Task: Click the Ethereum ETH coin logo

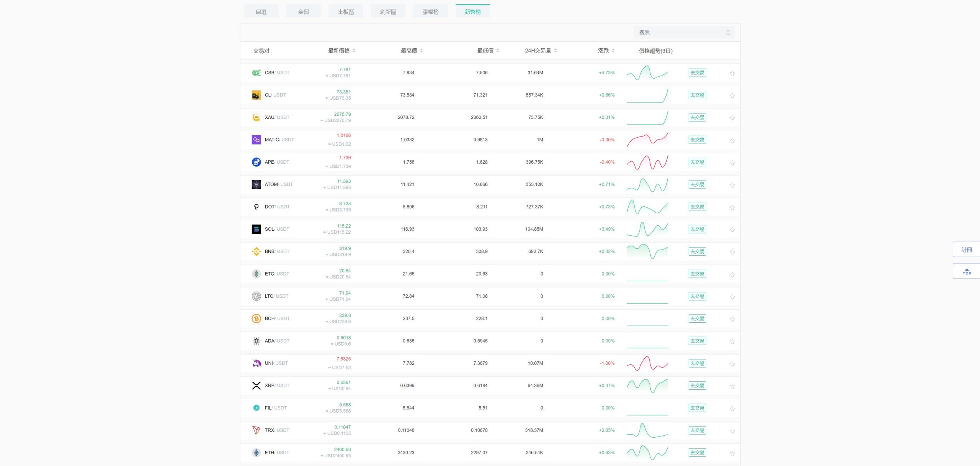Action: click(x=256, y=453)
